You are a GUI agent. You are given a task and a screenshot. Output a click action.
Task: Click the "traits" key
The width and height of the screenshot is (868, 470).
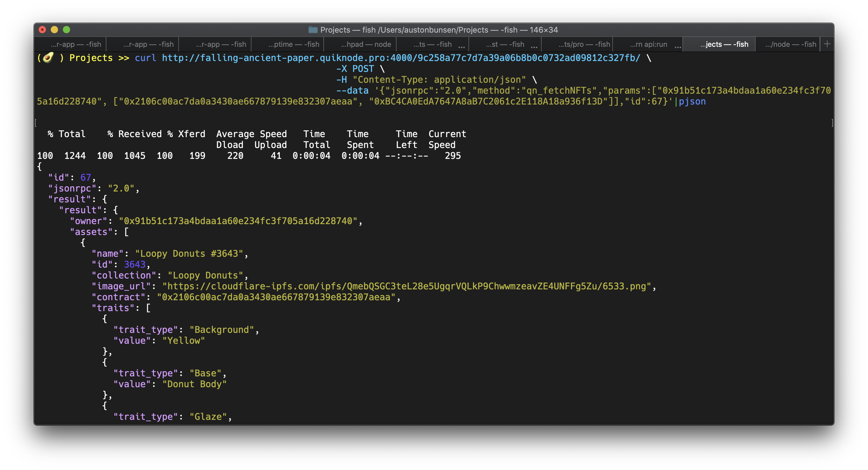(113, 308)
